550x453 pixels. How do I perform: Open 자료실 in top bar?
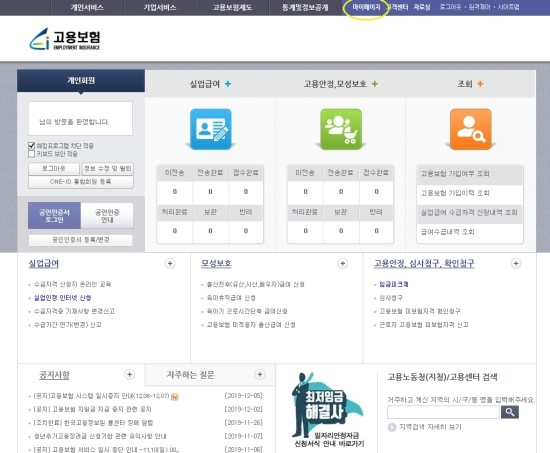click(x=422, y=7)
